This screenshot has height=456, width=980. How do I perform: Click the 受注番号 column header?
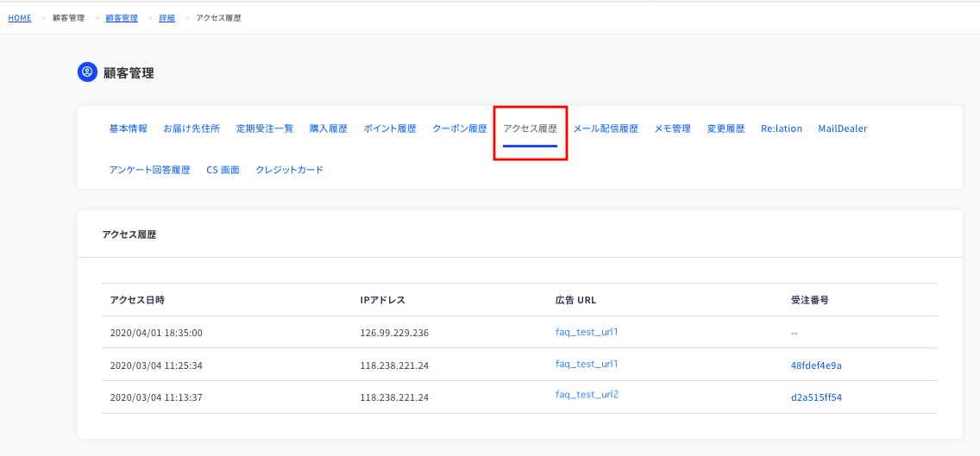pyautogui.click(x=810, y=300)
